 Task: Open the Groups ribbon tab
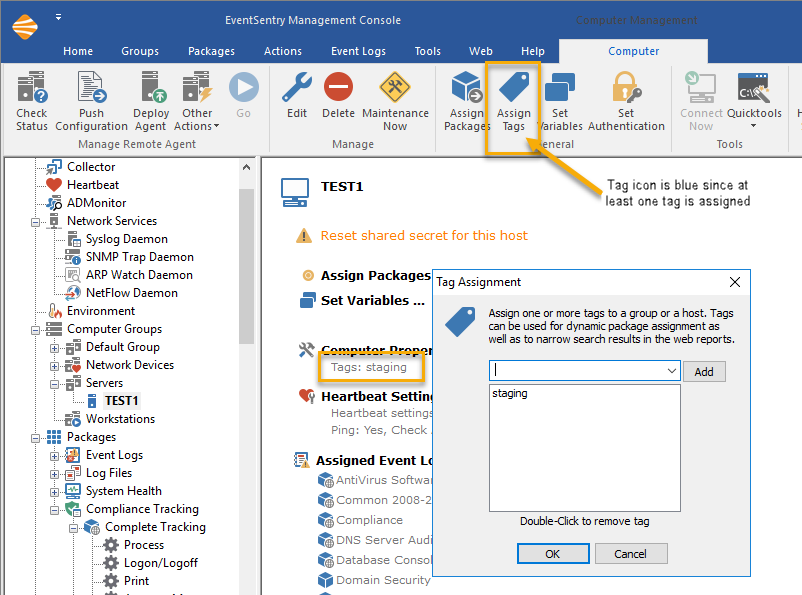tap(140, 51)
